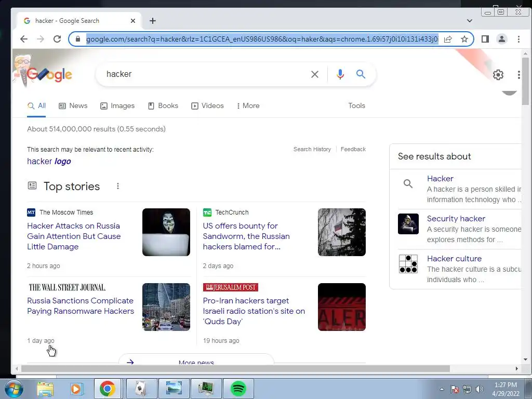Open the Solitaire cards taskbar icon
This screenshot has height=399, width=532.
pyautogui.click(x=141, y=389)
